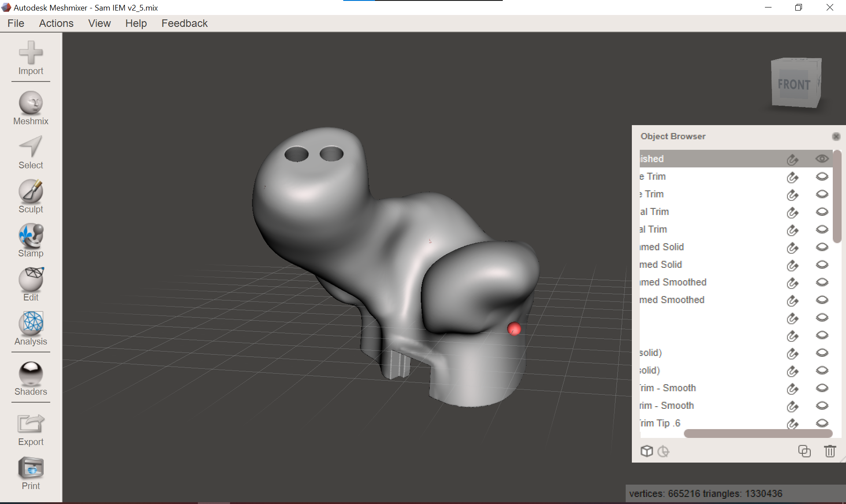Image resolution: width=846 pixels, height=504 pixels.
Task: Click the FRONT face of view cube
Action: click(x=794, y=85)
